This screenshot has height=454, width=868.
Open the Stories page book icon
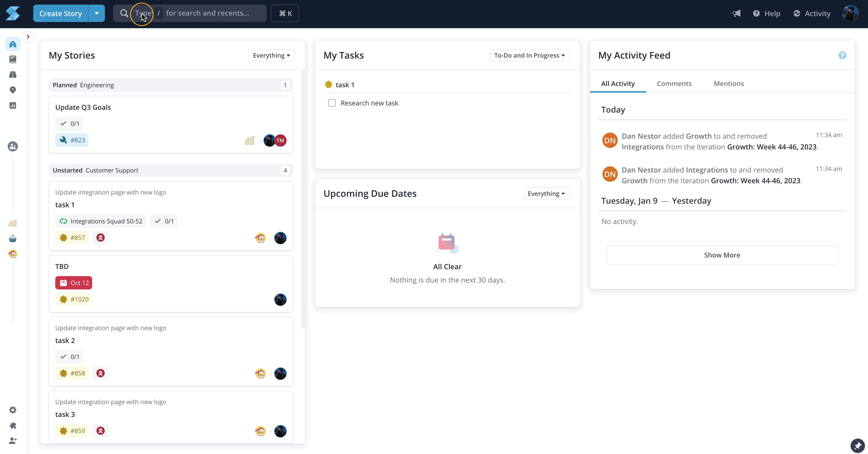[13, 59]
